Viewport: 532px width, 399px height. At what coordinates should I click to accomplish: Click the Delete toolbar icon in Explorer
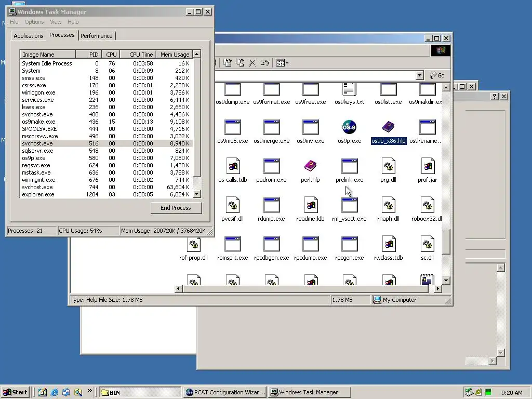pyautogui.click(x=252, y=63)
